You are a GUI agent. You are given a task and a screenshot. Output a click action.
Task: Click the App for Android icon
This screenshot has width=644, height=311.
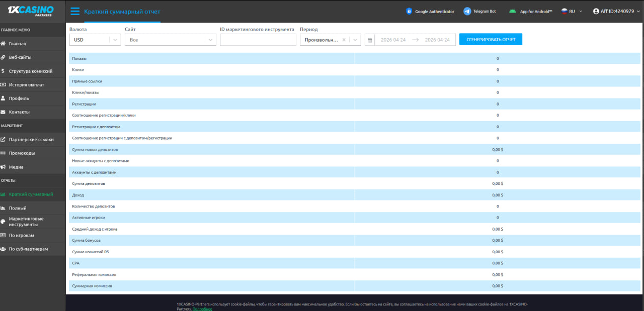click(x=513, y=11)
